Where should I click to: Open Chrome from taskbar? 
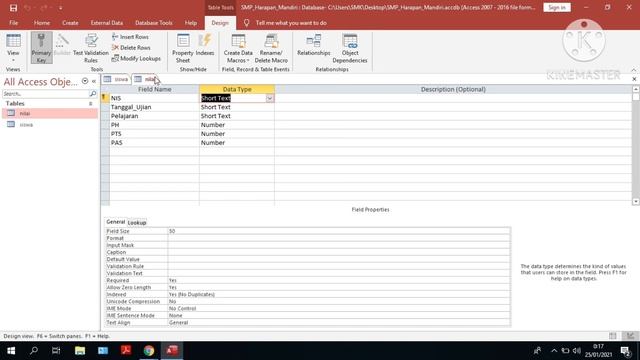point(149,351)
